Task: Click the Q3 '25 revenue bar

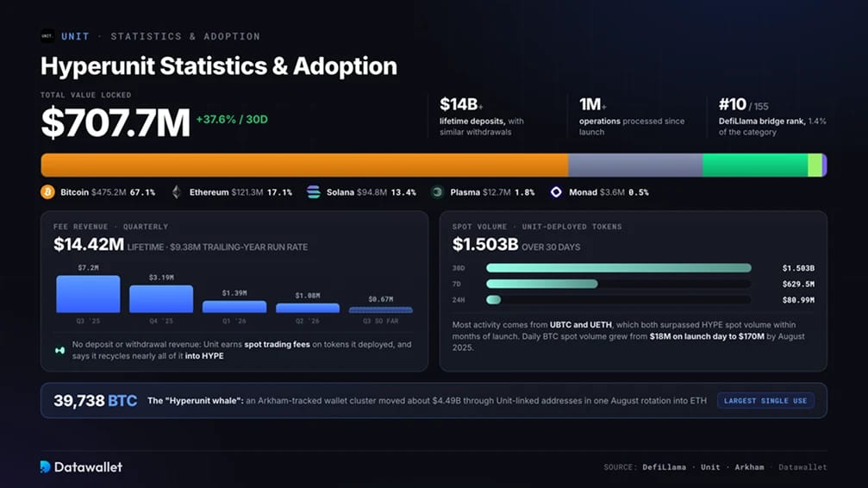Action: 88,294
